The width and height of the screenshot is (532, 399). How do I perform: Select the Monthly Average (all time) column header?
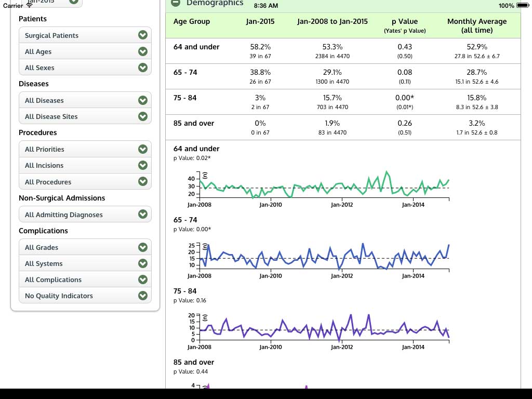477,25
